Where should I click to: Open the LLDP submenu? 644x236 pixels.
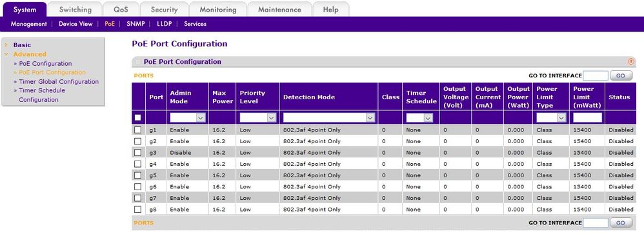165,24
